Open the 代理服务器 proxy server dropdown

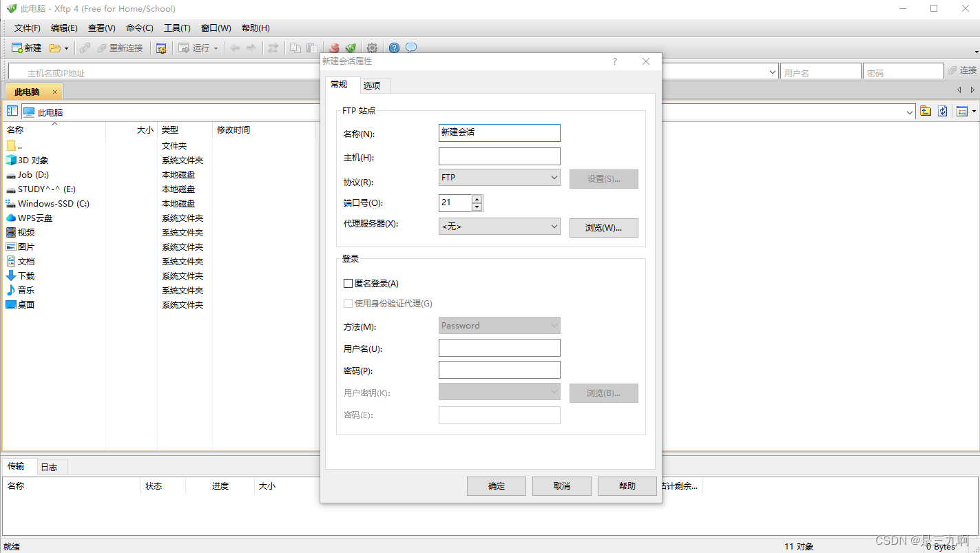coord(499,226)
